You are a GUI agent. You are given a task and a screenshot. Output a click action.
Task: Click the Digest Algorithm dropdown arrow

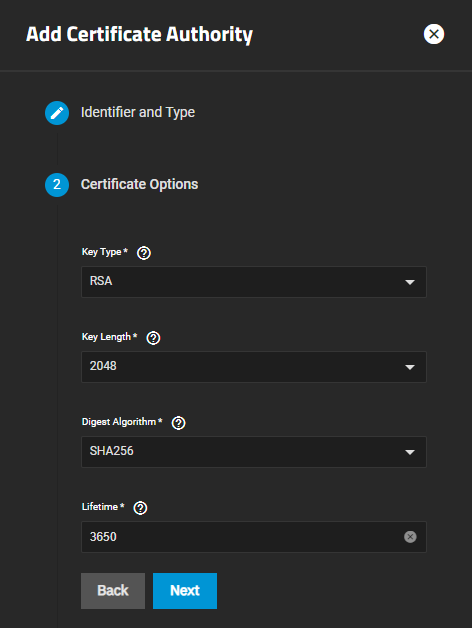coord(409,452)
